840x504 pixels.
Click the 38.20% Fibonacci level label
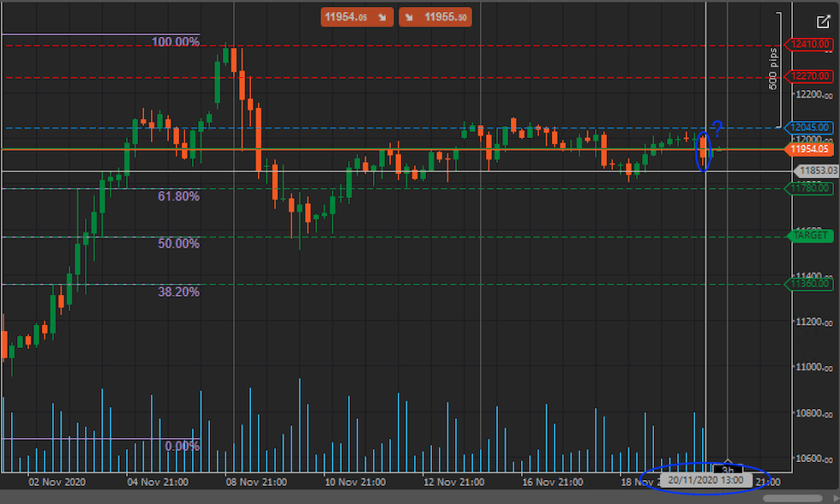178,291
